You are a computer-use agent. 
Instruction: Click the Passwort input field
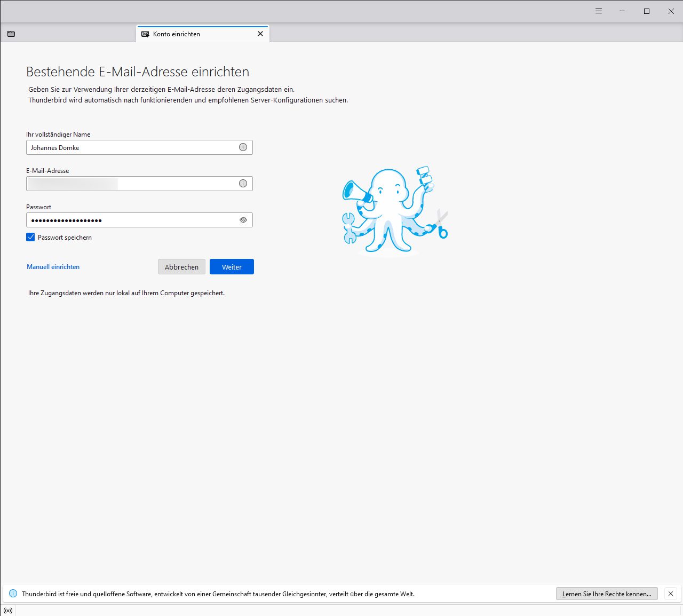[x=131, y=220]
